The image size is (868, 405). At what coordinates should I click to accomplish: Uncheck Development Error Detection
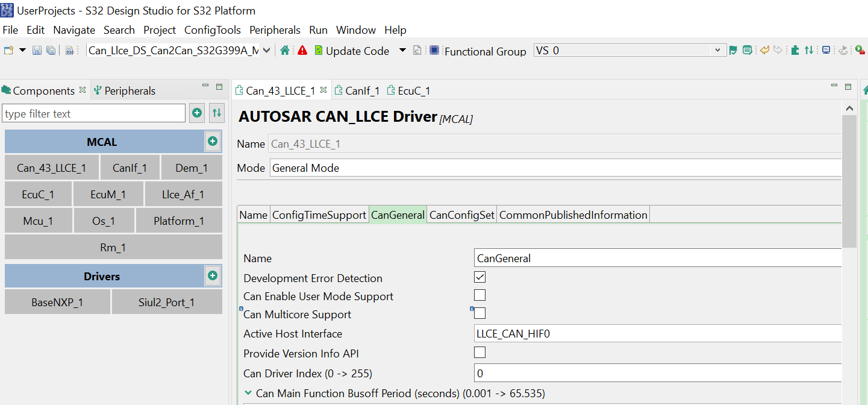click(x=479, y=277)
